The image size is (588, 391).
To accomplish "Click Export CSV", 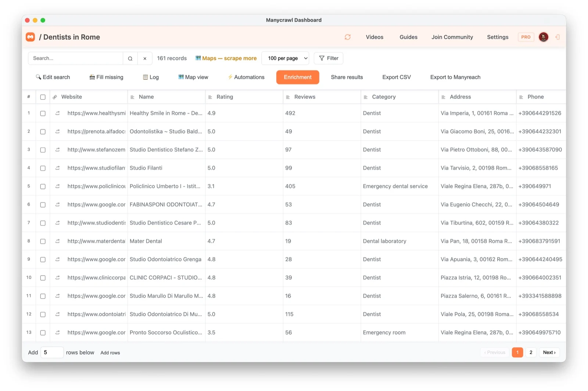I will [x=397, y=77].
